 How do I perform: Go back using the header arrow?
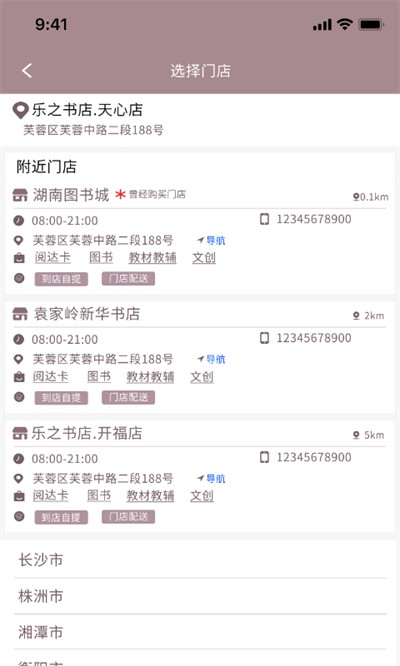click(27, 71)
